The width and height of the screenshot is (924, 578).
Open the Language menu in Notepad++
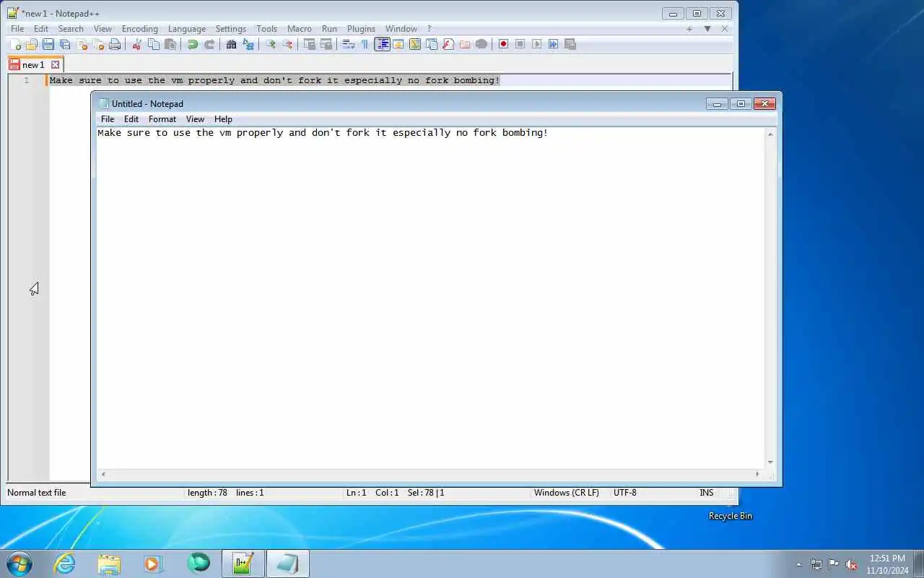click(187, 29)
